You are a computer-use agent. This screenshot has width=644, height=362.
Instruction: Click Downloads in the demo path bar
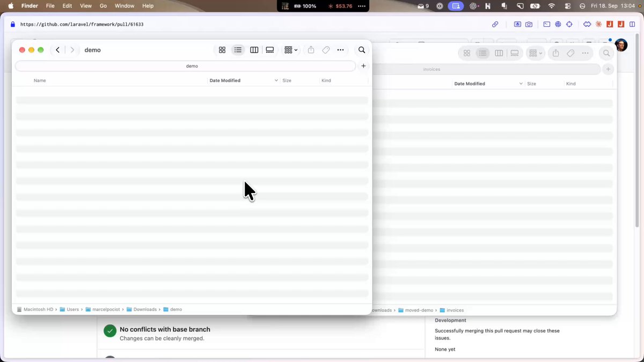pyautogui.click(x=142, y=309)
